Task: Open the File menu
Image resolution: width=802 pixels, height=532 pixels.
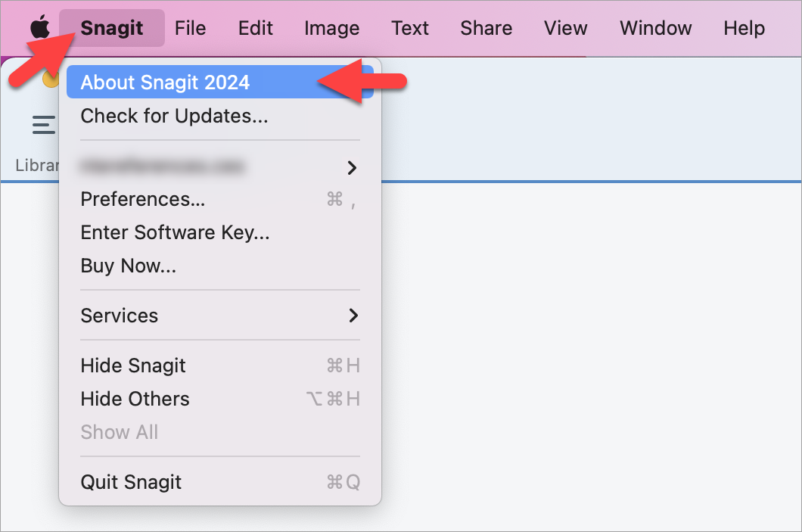Action: 190,28
